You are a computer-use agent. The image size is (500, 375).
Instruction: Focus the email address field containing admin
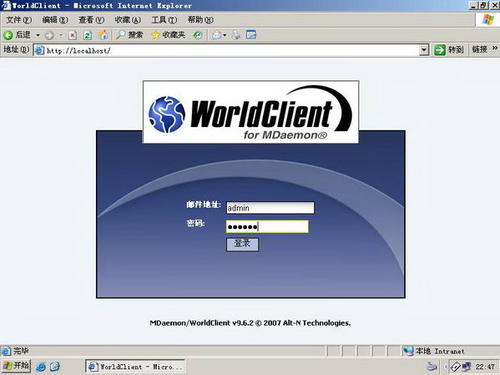click(x=270, y=208)
